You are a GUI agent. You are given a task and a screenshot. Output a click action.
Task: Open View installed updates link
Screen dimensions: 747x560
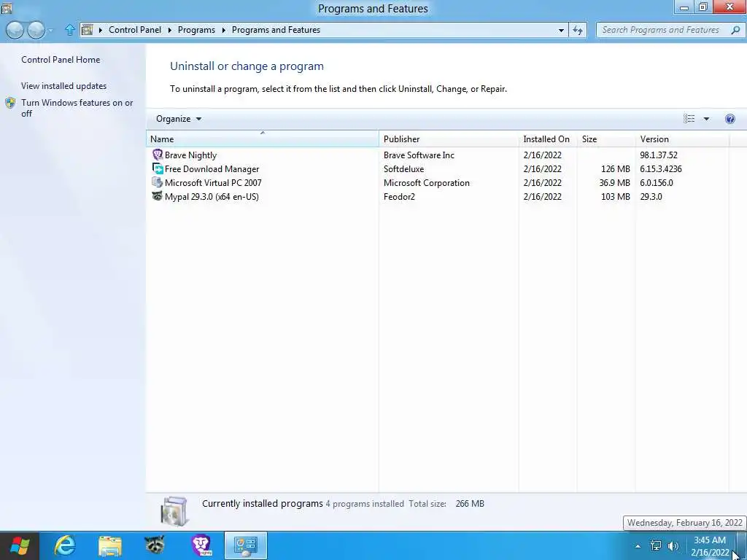coord(64,86)
